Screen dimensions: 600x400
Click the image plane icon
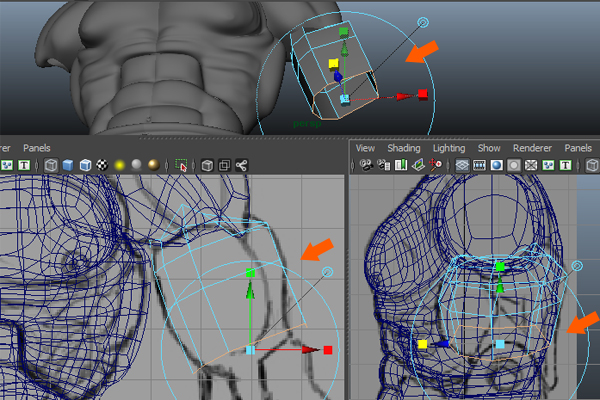419,165
